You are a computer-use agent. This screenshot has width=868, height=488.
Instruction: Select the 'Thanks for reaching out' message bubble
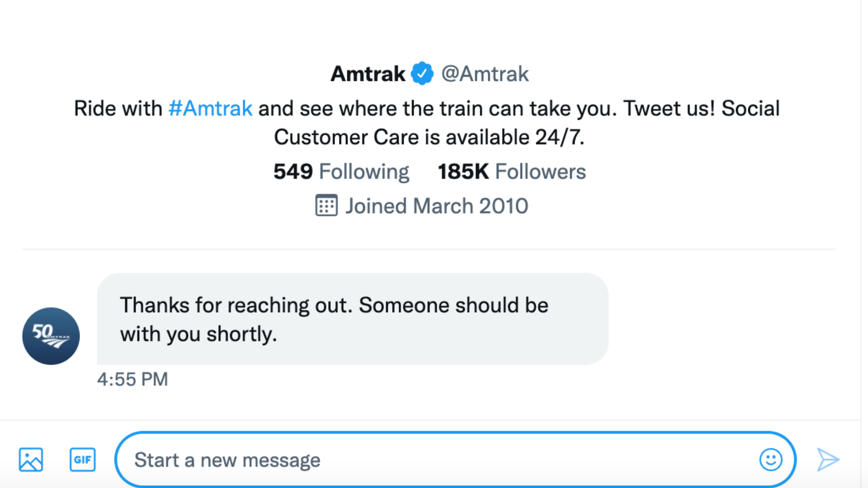coord(352,319)
